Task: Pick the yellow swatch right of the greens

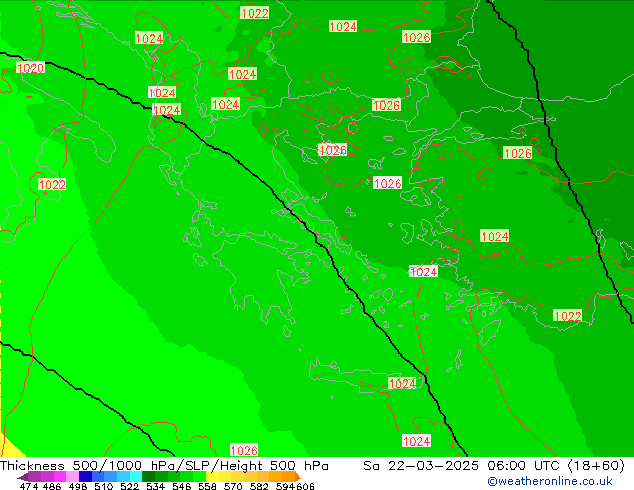Action: (x=212, y=477)
